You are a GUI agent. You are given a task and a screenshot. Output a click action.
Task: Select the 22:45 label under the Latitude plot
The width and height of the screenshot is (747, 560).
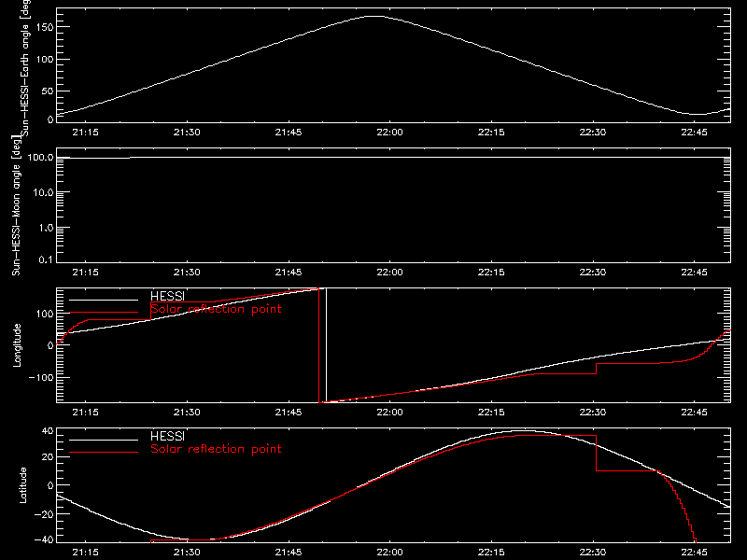pos(694,553)
